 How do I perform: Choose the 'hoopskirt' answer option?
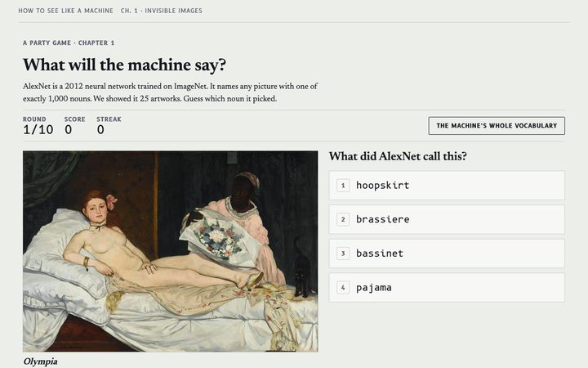pos(447,186)
